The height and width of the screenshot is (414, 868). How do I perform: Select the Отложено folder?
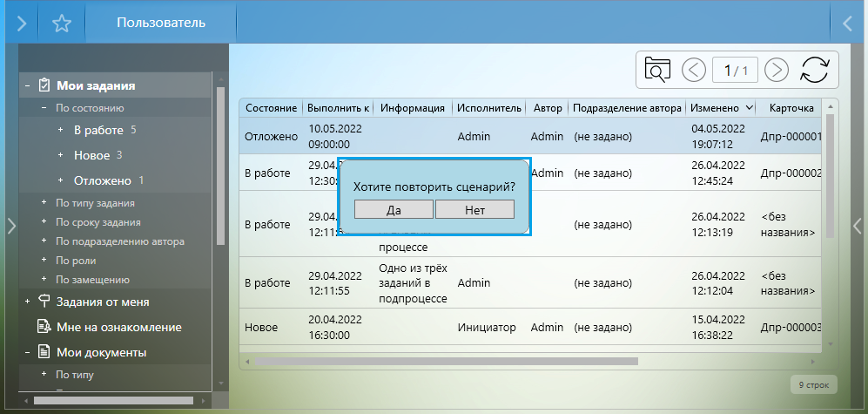[102, 180]
